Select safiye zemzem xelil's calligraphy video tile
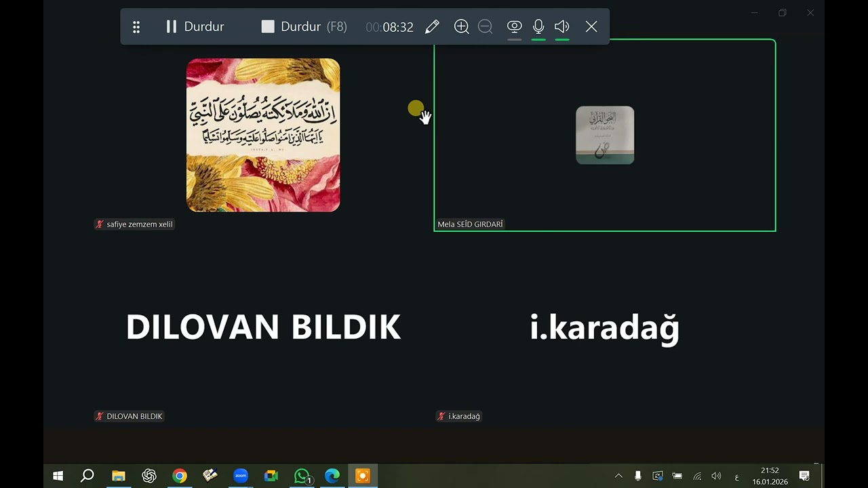Viewport: 868px width, 488px height. tap(263, 135)
